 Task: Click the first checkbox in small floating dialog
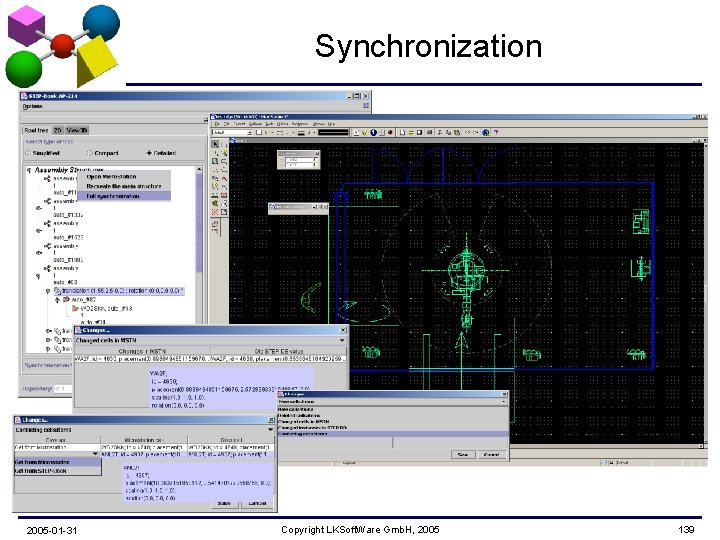click(315, 159)
